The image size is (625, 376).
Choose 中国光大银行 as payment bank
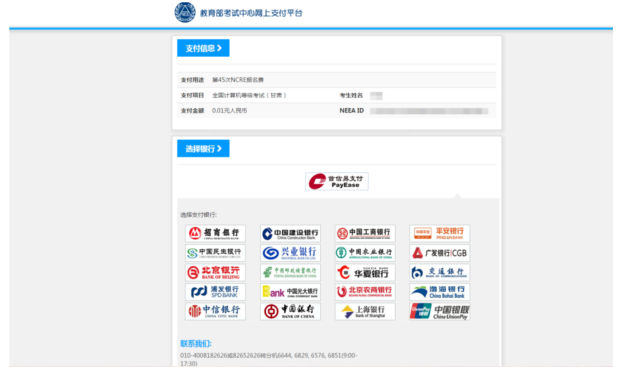pos(290,292)
